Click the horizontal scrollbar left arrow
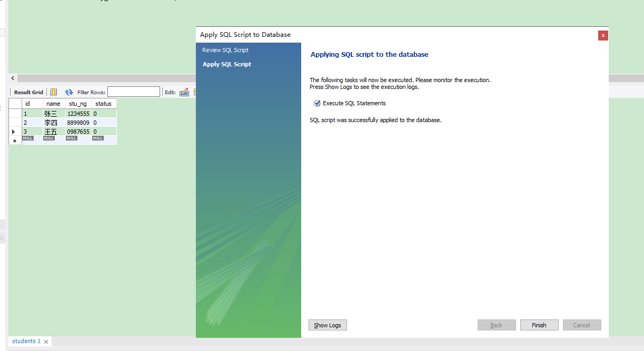The image size is (644, 351). [13, 78]
